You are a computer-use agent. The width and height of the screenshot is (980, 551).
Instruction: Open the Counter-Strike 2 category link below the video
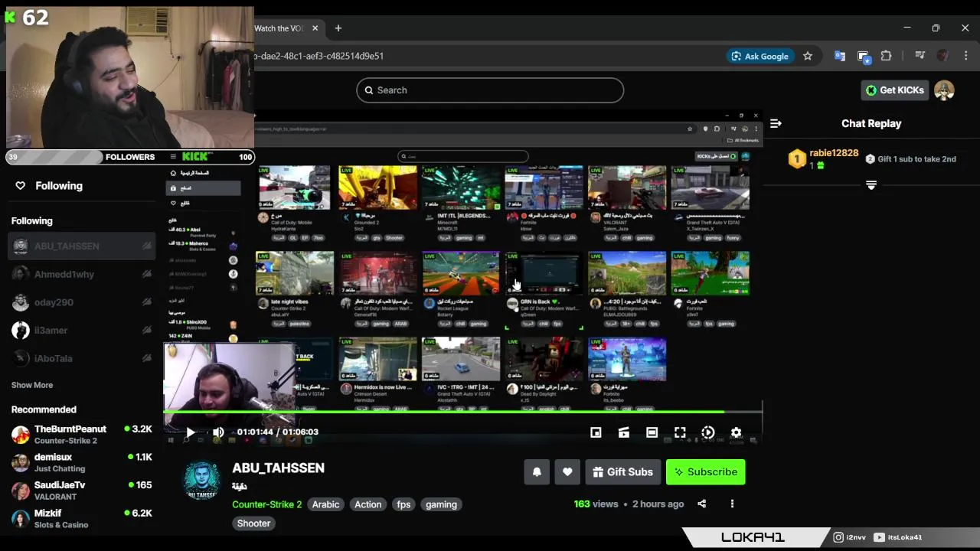coord(267,504)
